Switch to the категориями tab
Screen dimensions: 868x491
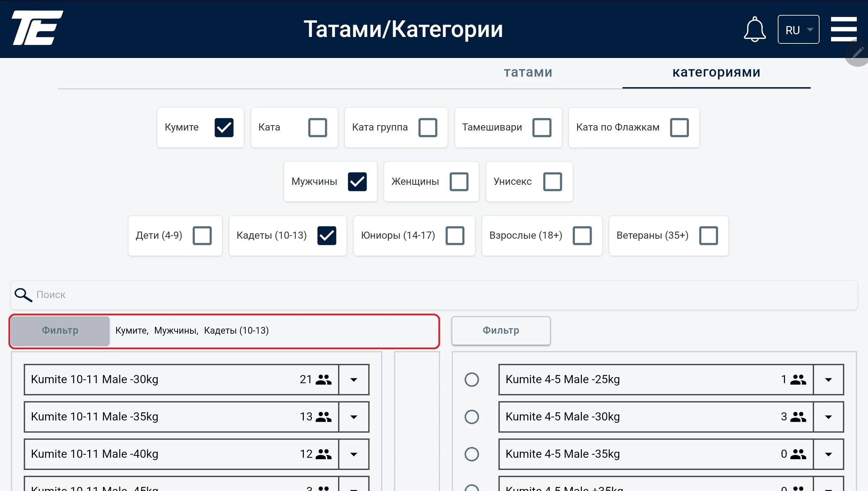click(x=716, y=73)
